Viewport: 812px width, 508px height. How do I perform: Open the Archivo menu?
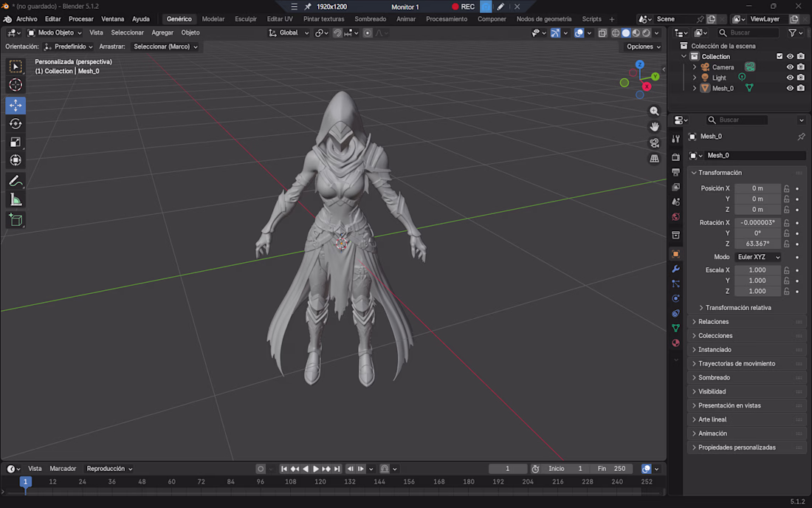(x=27, y=19)
